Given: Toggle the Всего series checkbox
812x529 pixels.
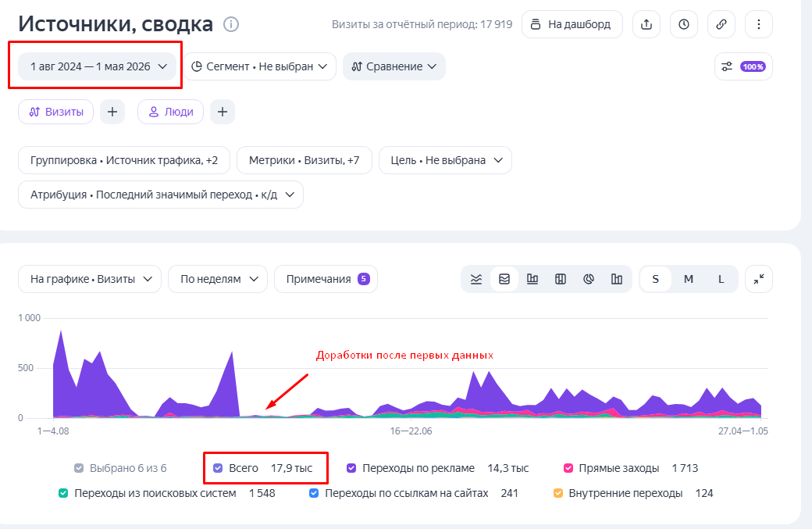Looking at the screenshot, I should tap(218, 468).
